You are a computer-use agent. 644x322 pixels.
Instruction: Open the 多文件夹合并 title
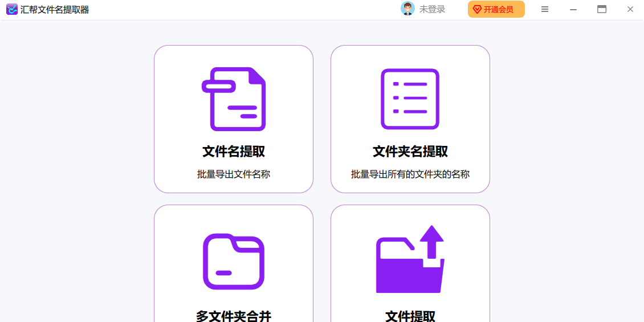point(234,316)
